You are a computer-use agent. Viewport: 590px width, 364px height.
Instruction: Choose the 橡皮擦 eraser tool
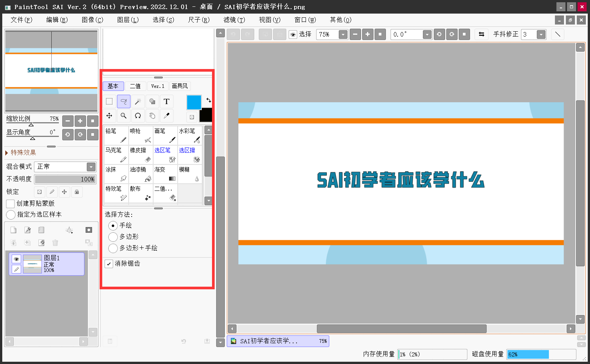141,155
